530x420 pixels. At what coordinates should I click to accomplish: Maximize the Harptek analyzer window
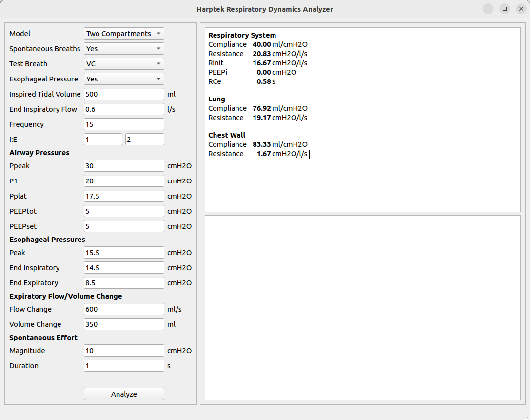click(x=505, y=9)
